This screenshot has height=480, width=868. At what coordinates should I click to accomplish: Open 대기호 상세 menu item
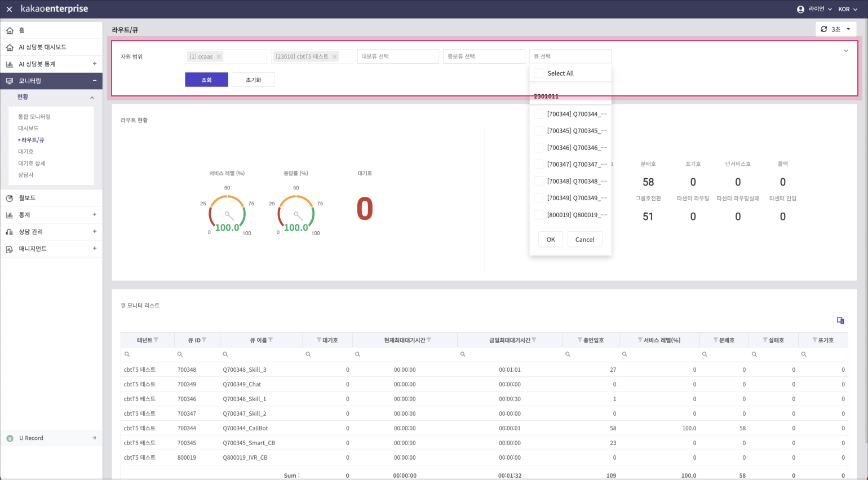pyautogui.click(x=32, y=164)
